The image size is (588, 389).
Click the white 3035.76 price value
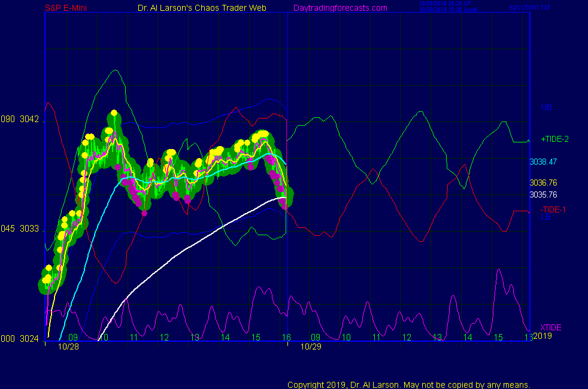click(543, 194)
